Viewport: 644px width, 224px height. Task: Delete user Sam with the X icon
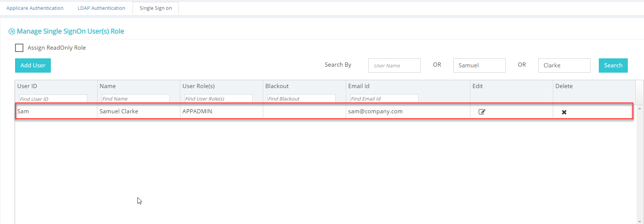(564, 112)
